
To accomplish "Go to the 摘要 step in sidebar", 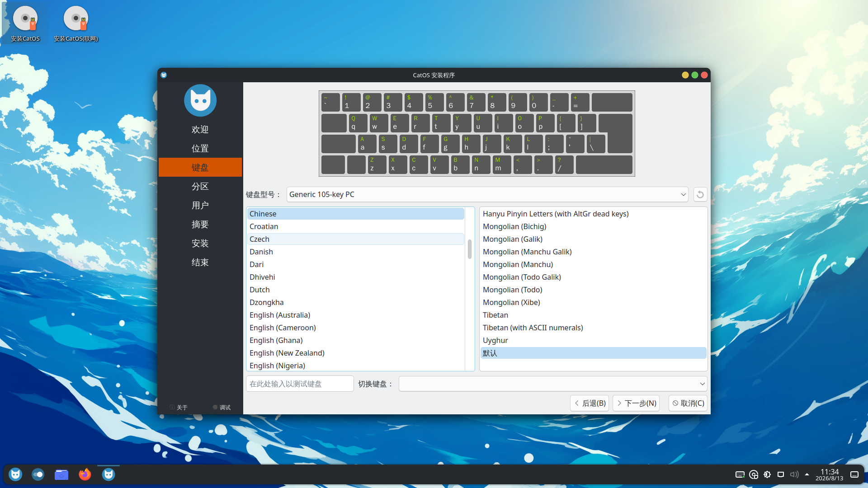I will click(200, 225).
